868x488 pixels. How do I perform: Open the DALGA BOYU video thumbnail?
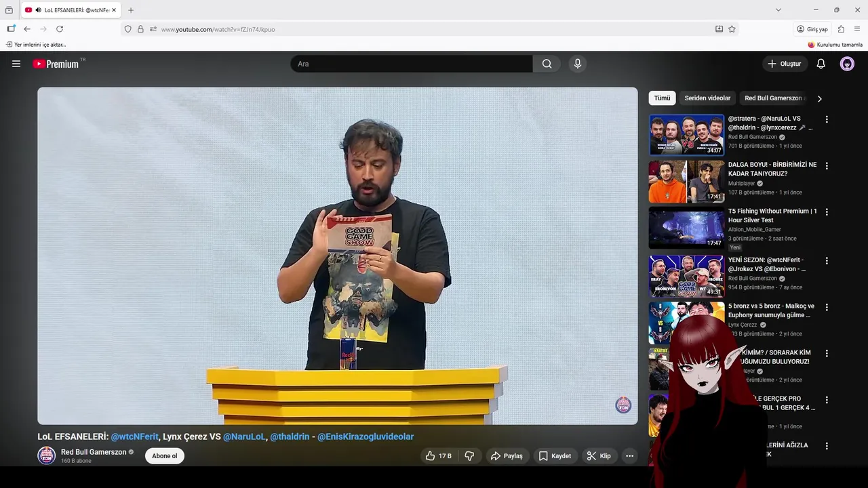pos(686,182)
